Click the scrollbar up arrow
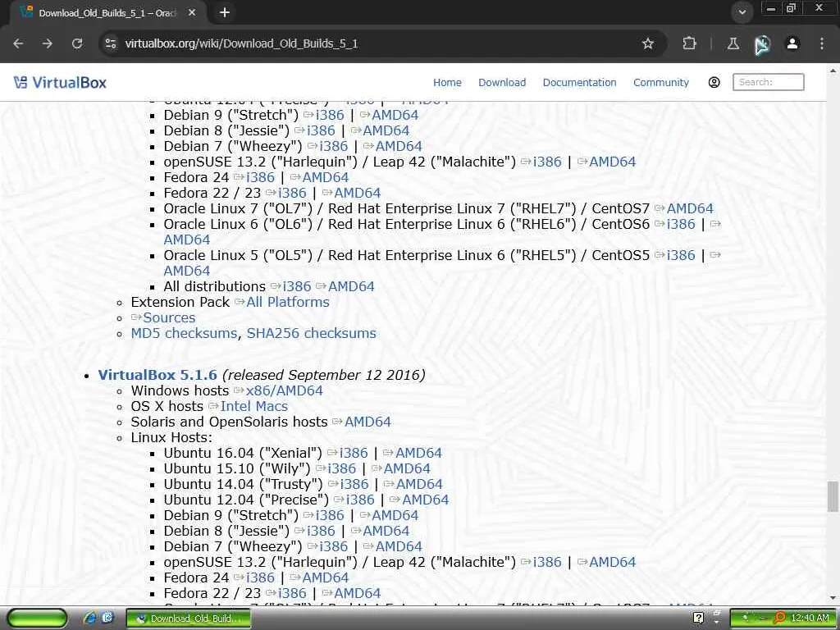The height and width of the screenshot is (630, 840). point(833,71)
